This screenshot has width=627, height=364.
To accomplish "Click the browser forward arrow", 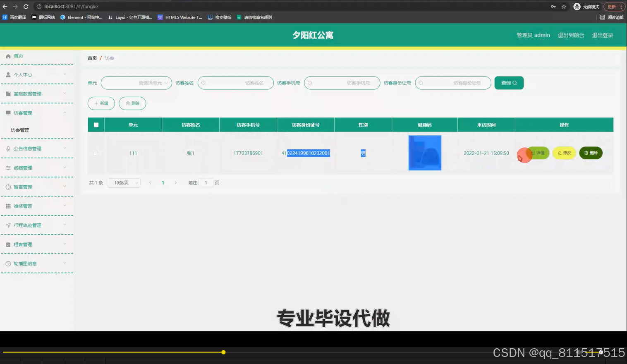I will pos(15,7).
